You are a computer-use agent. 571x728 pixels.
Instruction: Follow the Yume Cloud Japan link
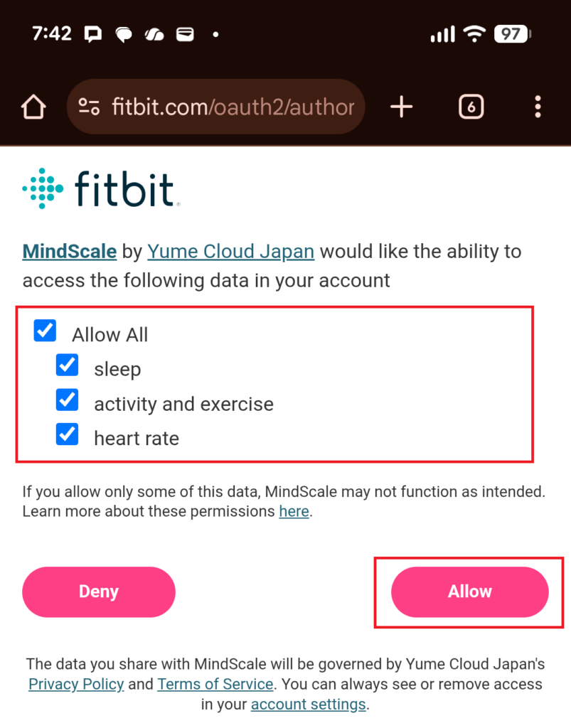click(230, 251)
